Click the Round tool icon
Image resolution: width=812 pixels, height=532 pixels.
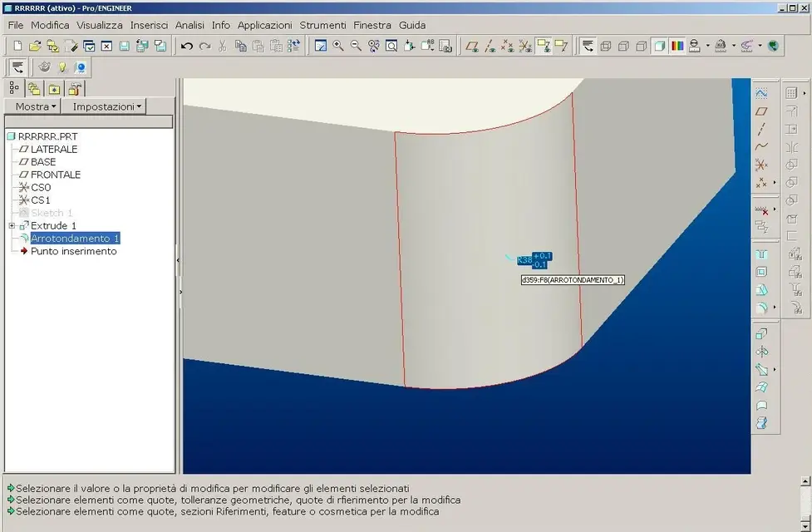click(x=761, y=308)
